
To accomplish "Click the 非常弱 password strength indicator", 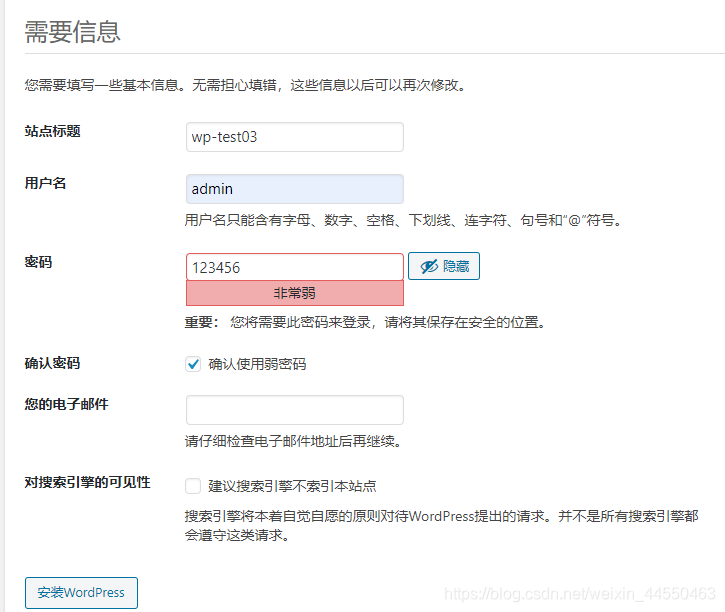I will 295,293.
